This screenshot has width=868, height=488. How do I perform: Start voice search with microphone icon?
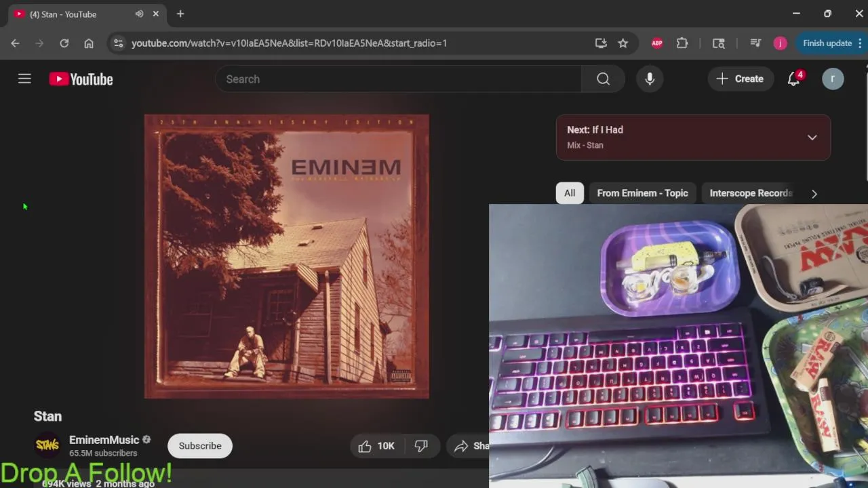pos(650,79)
